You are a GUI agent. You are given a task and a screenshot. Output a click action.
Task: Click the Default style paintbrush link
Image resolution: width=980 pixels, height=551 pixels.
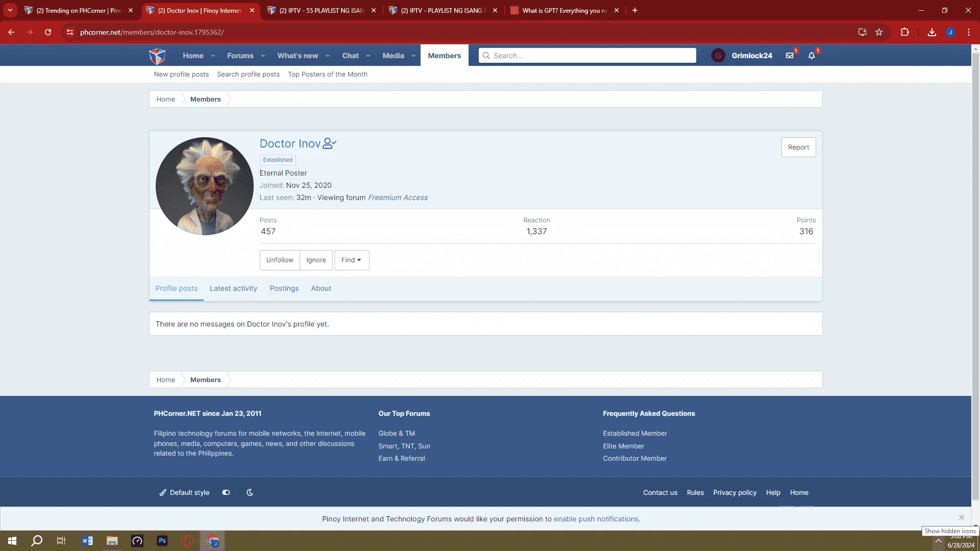(184, 492)
